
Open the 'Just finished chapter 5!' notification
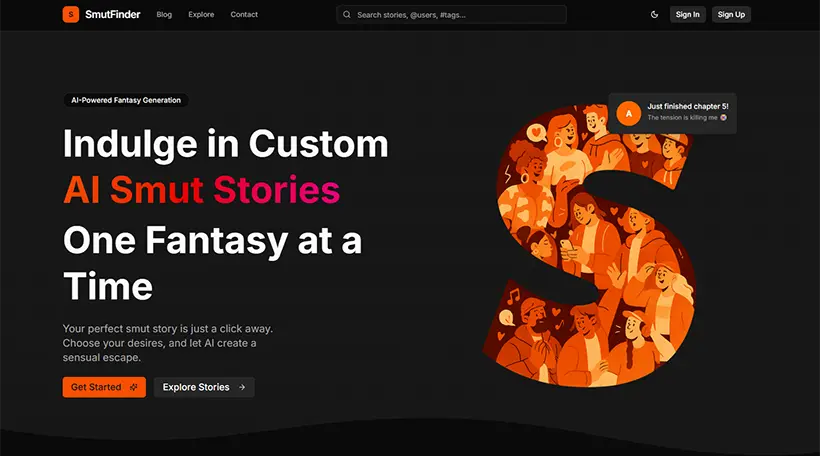tap(687, 106)
